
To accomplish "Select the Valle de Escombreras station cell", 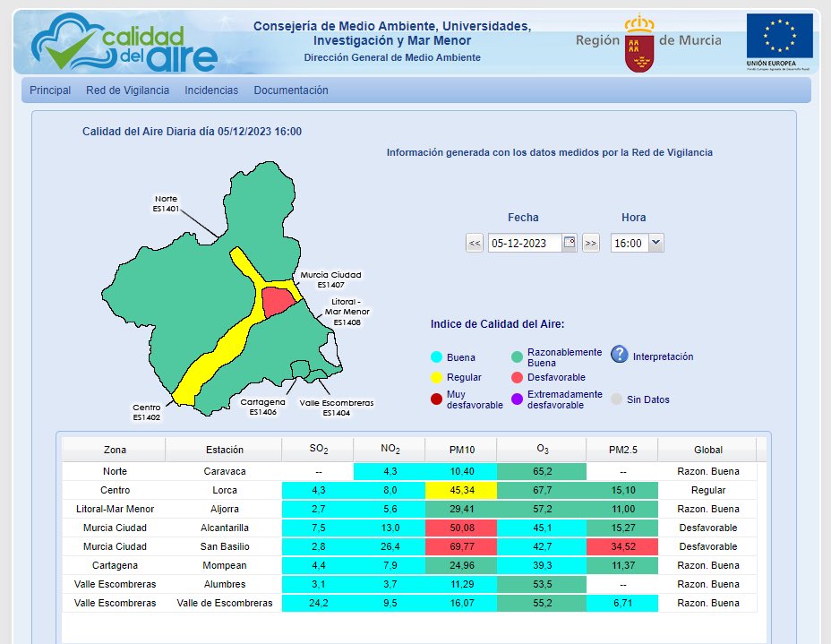I will click(x=224, y=603).
